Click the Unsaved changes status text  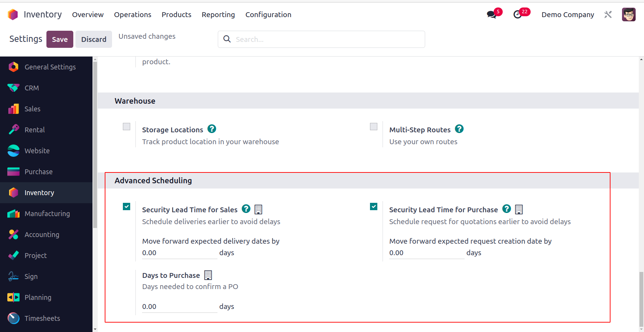[x=147, y=36]
